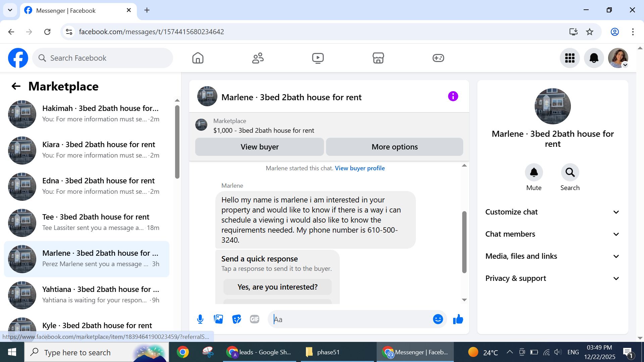Attach a photo using the image icon
Viewport: 644px width, 362px height.
218,319
